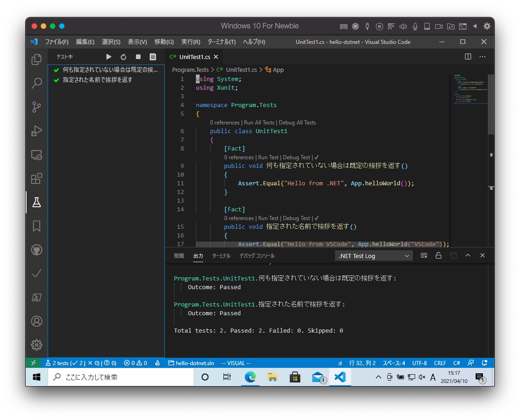Screen dimensions: 520x420
Task: Open the Search view in activity bar
Action: (x=37, y=83)
